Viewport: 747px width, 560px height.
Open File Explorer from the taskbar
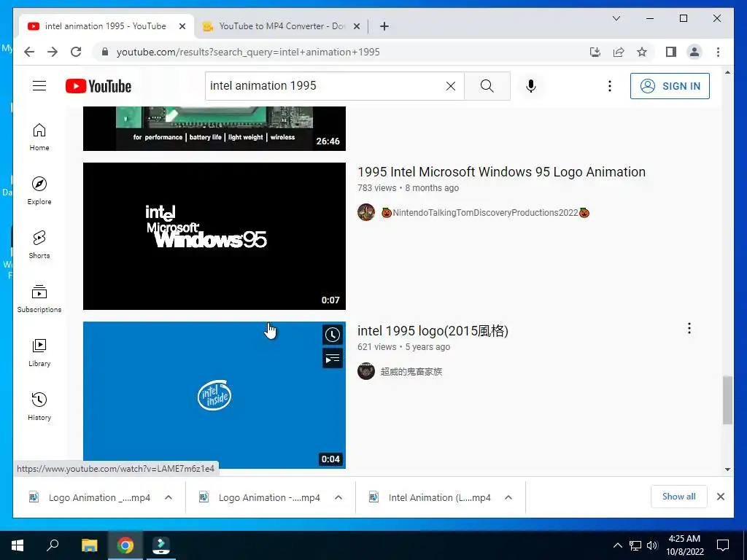[89, 545]
